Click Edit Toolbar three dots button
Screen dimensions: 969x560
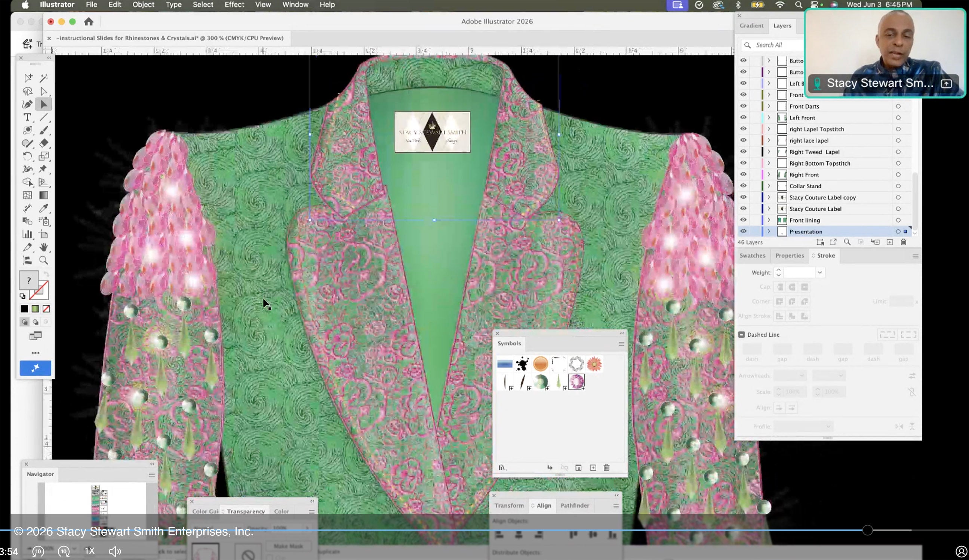pos(36,353)
